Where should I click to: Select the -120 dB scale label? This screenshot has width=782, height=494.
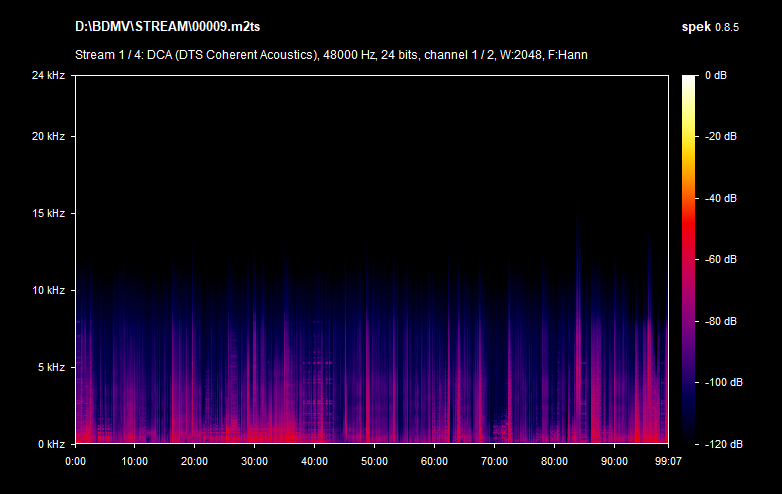click(720, 444)
